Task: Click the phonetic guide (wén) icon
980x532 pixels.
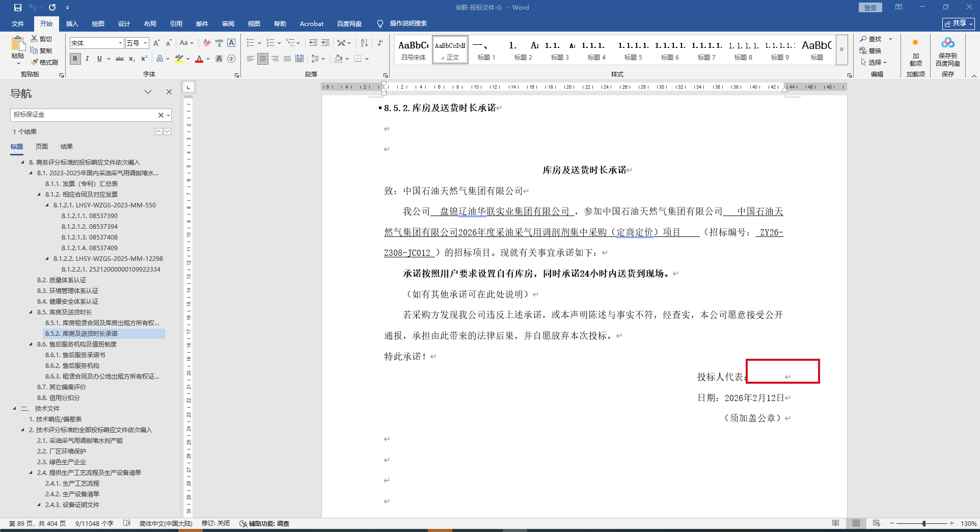Action: tap(219, 43)
